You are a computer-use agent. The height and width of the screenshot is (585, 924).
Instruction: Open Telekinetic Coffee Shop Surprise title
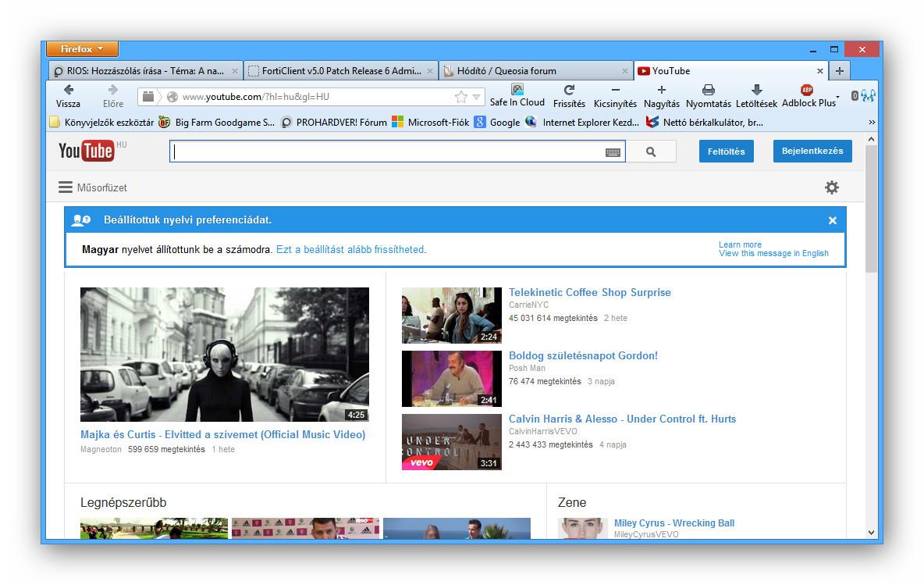tap(589, 292)
